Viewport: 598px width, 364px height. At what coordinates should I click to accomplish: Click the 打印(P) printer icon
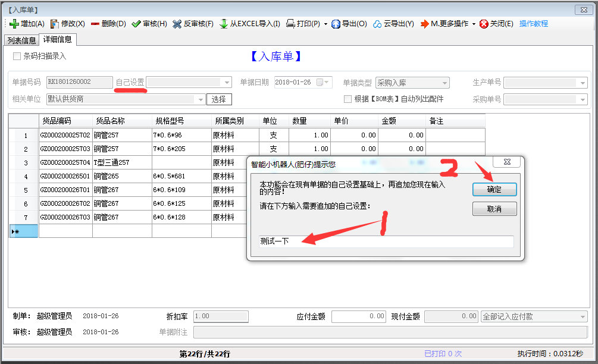click(291, 24)
